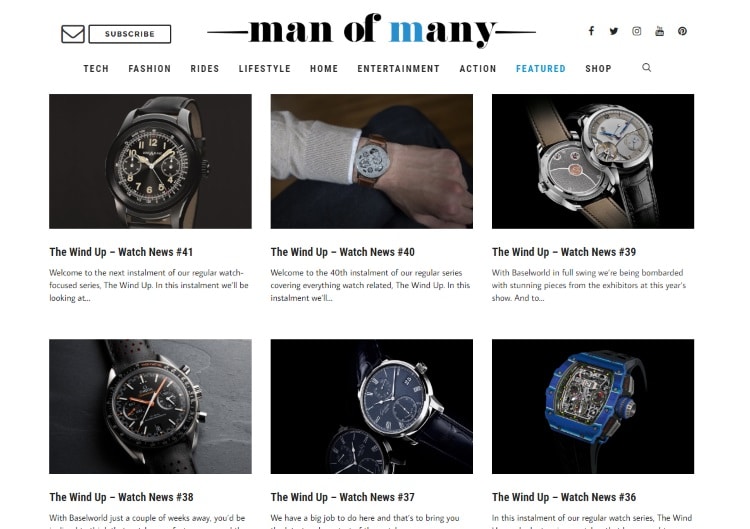Viewport: 750px width, 529px height.
Task: Open the Fashion menu
Action: pos(150,68)
